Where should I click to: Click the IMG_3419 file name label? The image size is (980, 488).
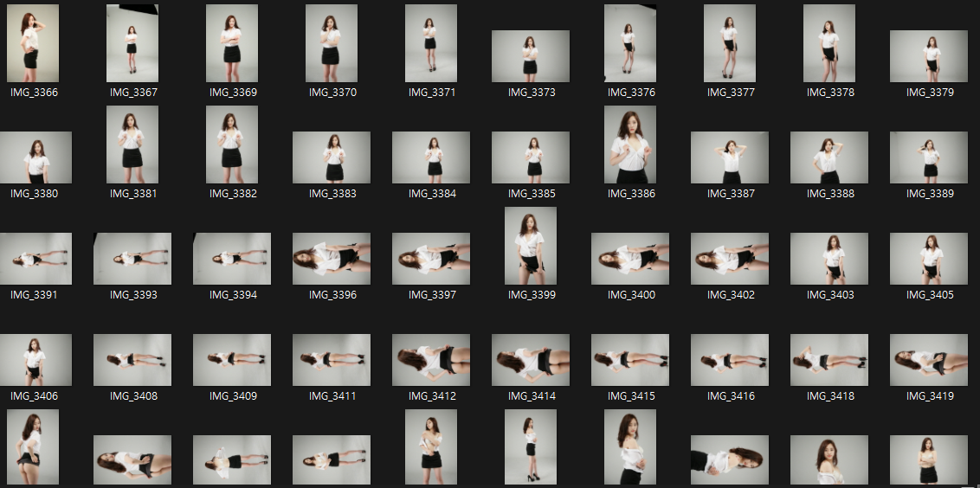(x=930, y=396)
